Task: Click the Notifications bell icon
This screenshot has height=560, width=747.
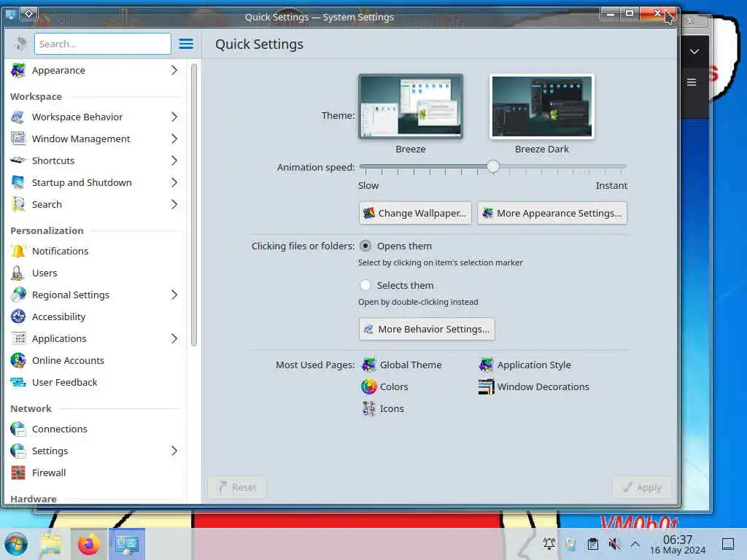Action: click(18, 251)
